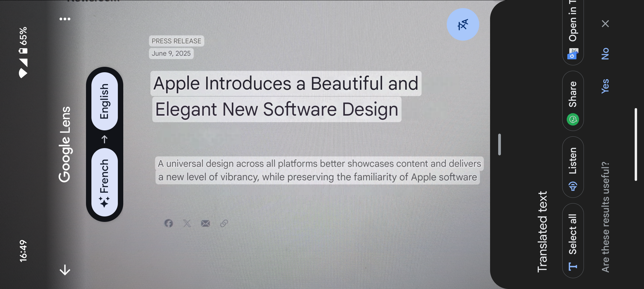Image resolution: width=644 pixels, height=289 pixels.
Task: Open the three-dot overflow menu
Action: [x=65, y=19]
